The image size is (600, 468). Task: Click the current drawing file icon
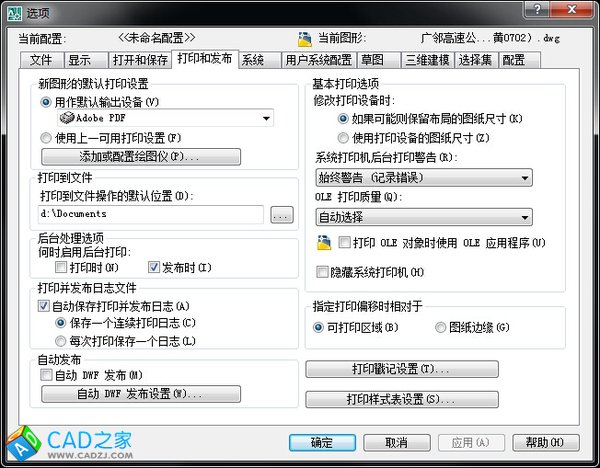pyautogui.click(x=305, y=40)
